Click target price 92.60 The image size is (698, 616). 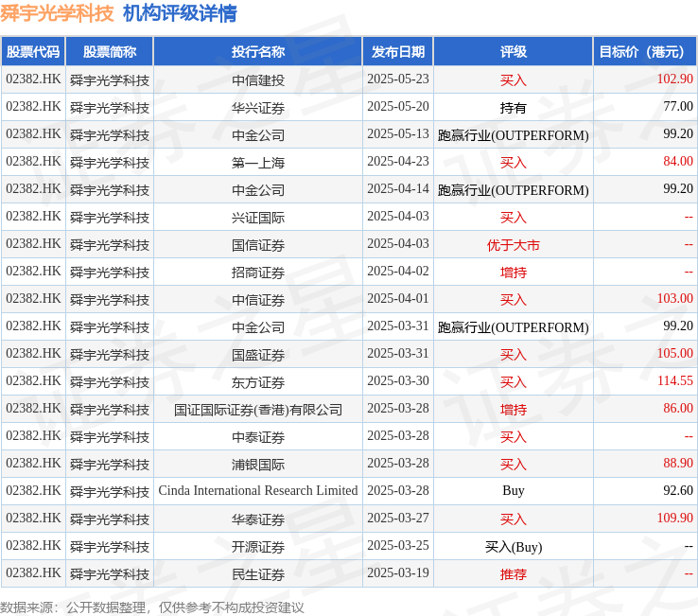tap(678, 490)
